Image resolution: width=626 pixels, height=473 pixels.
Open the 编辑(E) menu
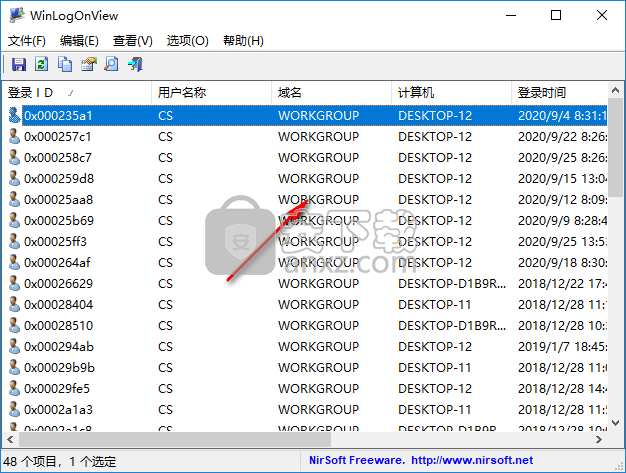pos(79,41)
